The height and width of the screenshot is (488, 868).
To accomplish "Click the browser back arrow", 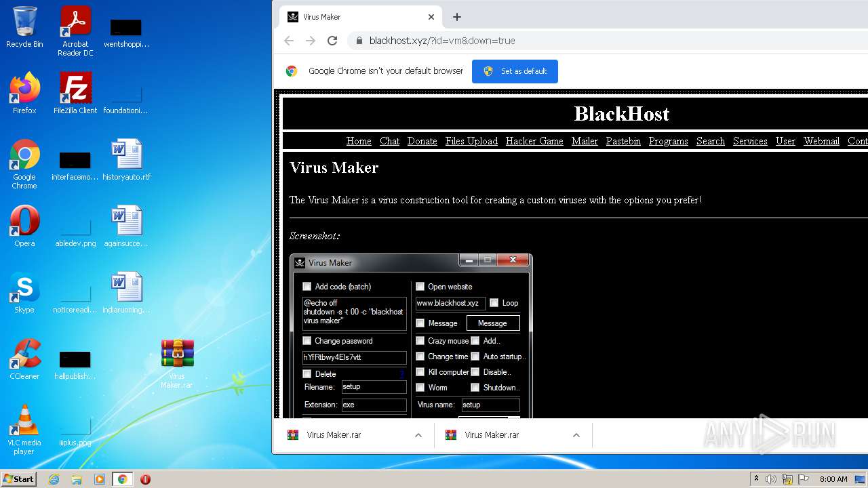I will (x=289, y=41).
